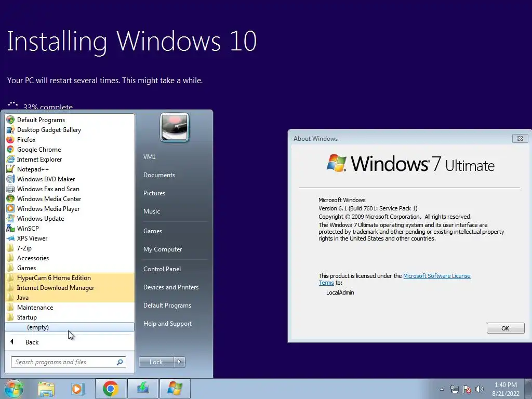Show hidden tray icons arrow
Viewport: 532px width, 399px height.
442,389
